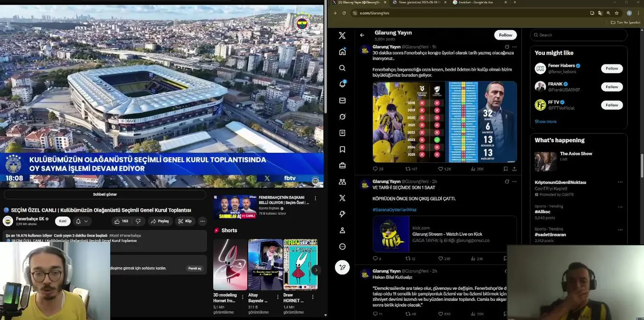Click the Katıl join button
The image size is (644, 320).
click(63, 221)
